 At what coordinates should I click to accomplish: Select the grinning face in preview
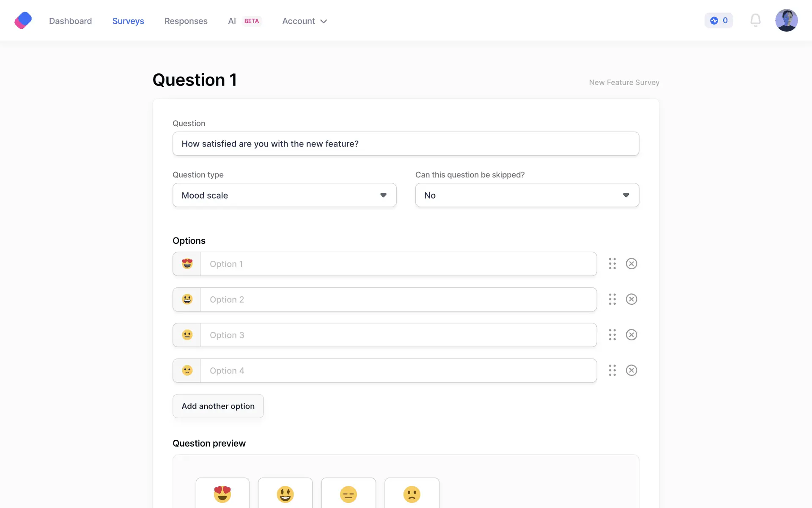click(x=285, y=494)
